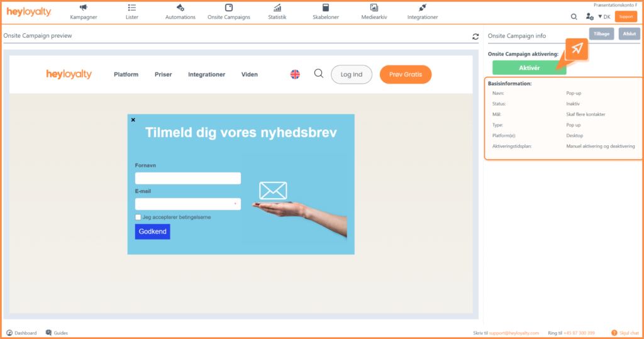Click the Afslut button

[629, 34]
